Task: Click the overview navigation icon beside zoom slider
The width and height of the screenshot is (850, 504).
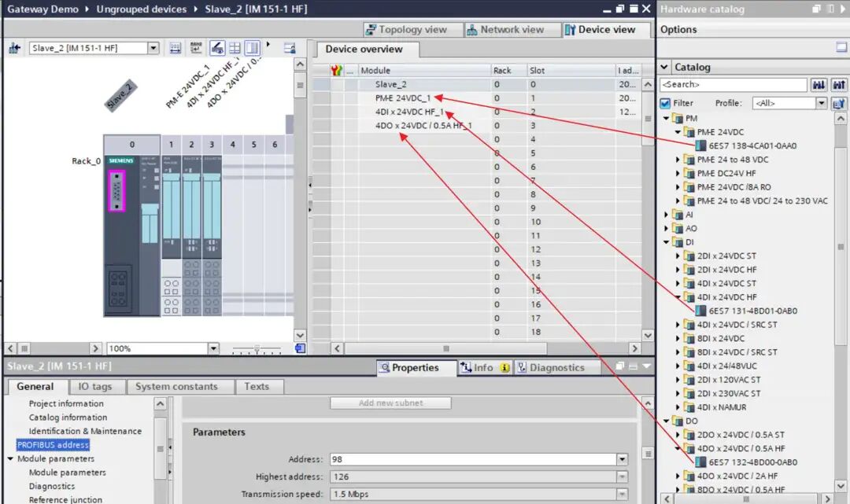Action: (x=300, y=348)
